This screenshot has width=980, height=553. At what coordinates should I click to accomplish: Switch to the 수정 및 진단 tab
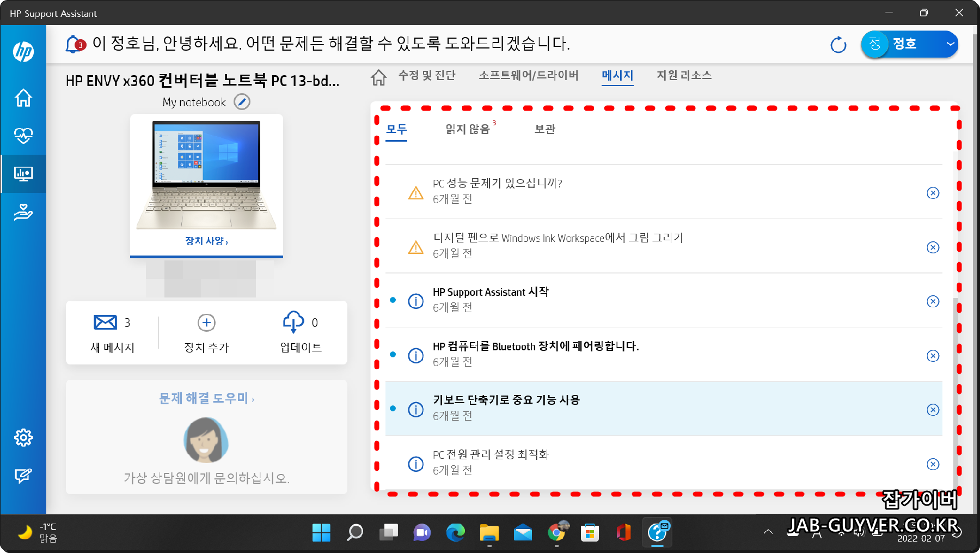click(427, 75)
